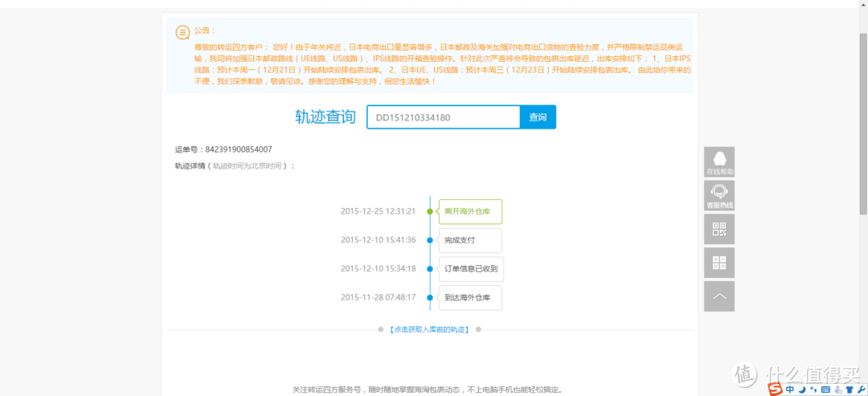This screenshot has height=396, width=868.
Task: Click the blue dot for 2015-11-28 event
Action: pos(429,297)
